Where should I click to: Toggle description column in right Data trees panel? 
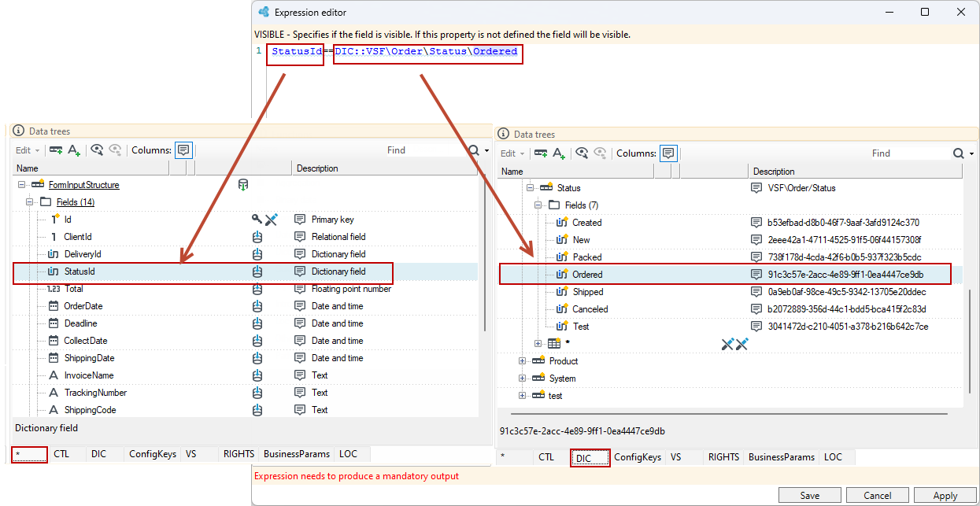pos(668,153)
